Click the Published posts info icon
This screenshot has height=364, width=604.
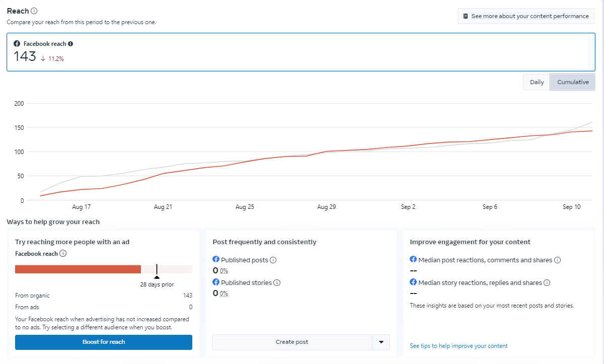pos(273,260)
